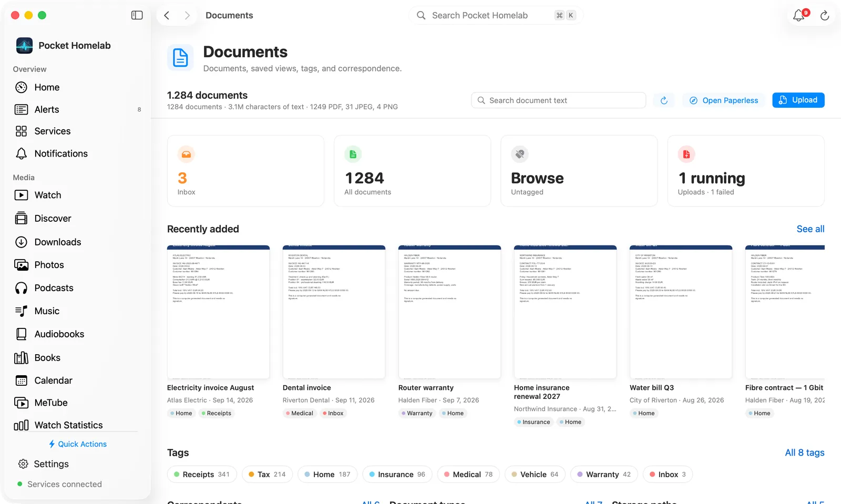Open Discover in the sidebar
The height and width of the screenshot is (504, 841).
78,218
